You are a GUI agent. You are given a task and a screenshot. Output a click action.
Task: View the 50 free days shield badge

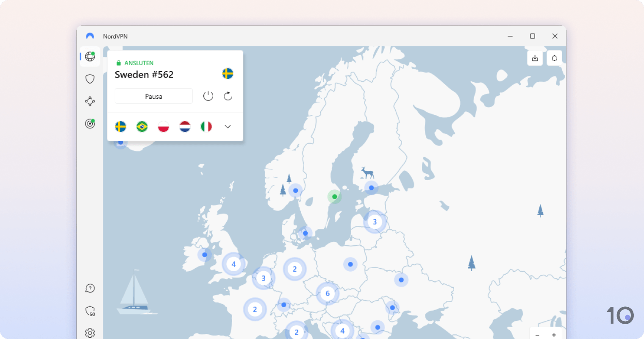point(89,311)
